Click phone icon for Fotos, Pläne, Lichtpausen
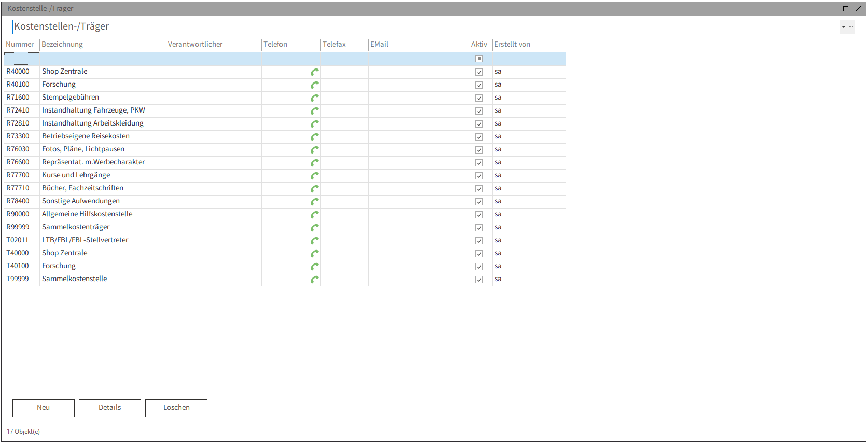Screen dimensions: 868x444 click(x=315, y=150)
